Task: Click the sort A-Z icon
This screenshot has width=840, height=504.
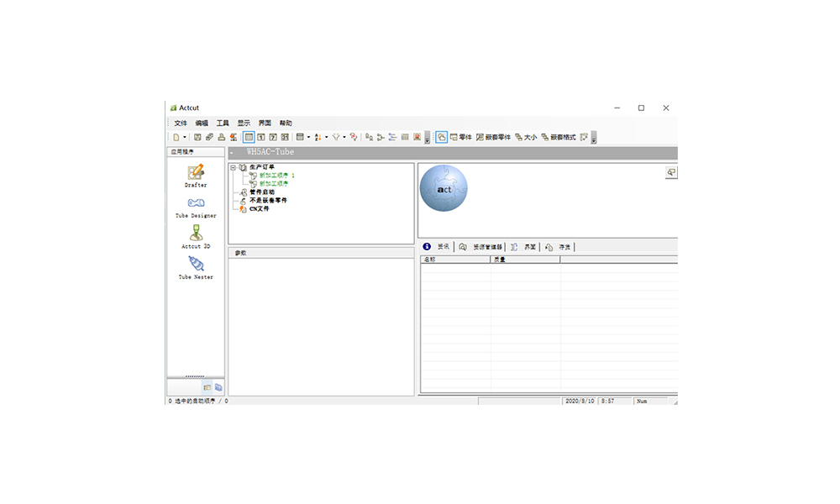Action: tap(318, 137)
